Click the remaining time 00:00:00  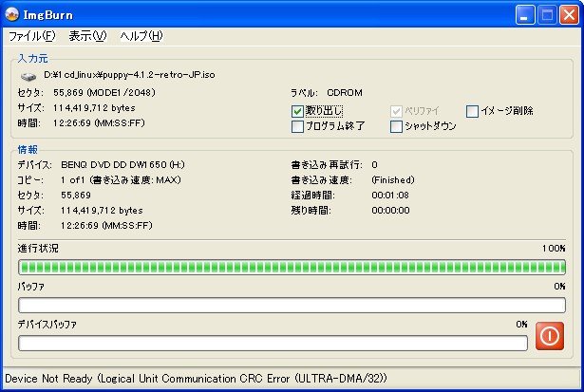[390, 211]
